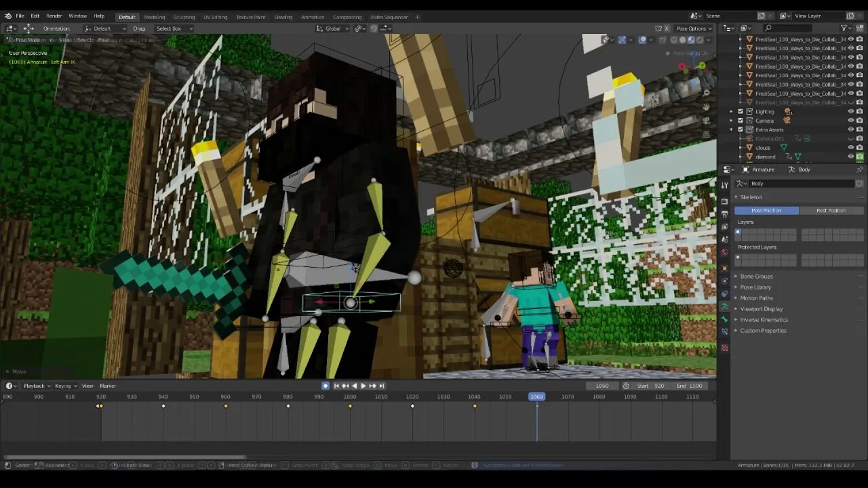The width and height of the screenshot is (868, 488).
Task: Toggle first armature layer button
Action: (x=738, y=232)
